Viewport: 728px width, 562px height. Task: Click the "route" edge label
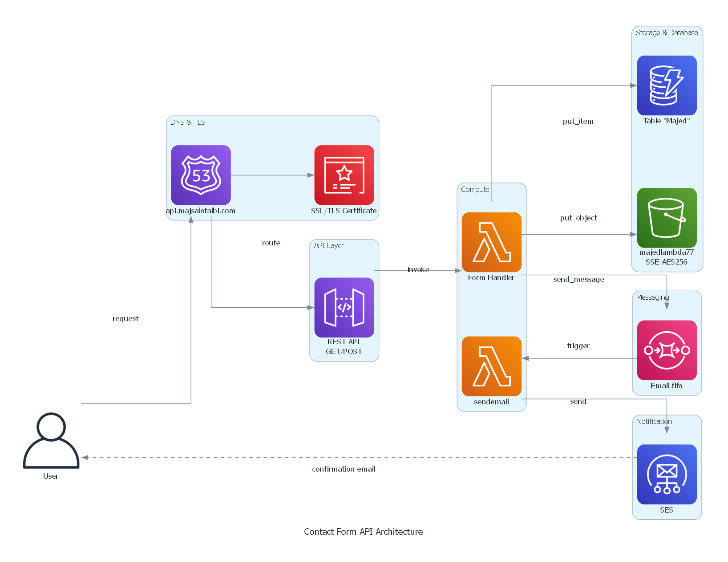point(271,243)
